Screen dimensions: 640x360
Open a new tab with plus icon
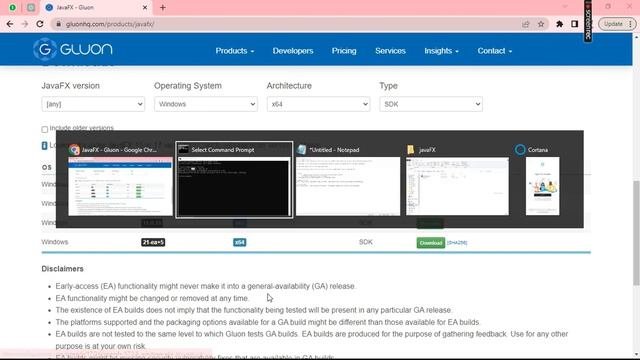(x=162, y=7)
